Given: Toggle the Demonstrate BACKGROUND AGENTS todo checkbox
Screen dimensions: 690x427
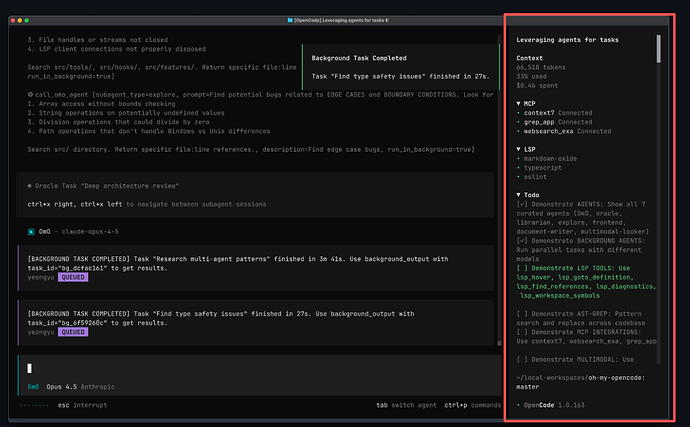Looking at the screenshot, I should [522, 241].
